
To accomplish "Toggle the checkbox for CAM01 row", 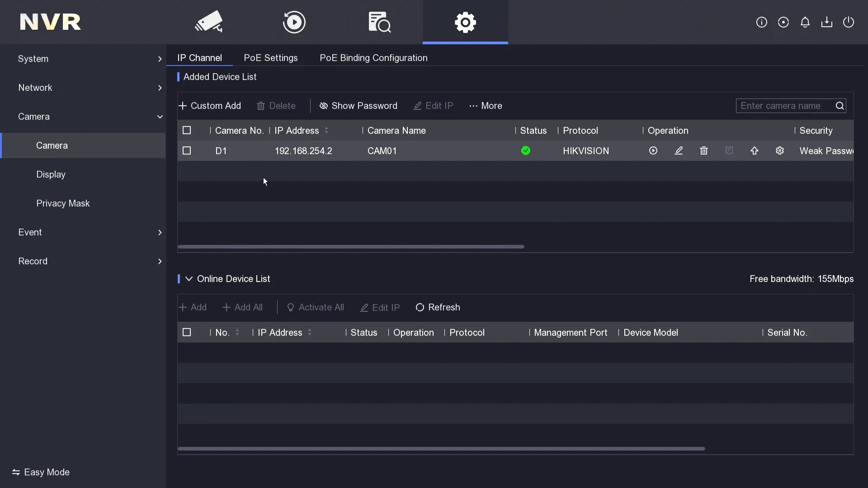I will coord(187,151).
